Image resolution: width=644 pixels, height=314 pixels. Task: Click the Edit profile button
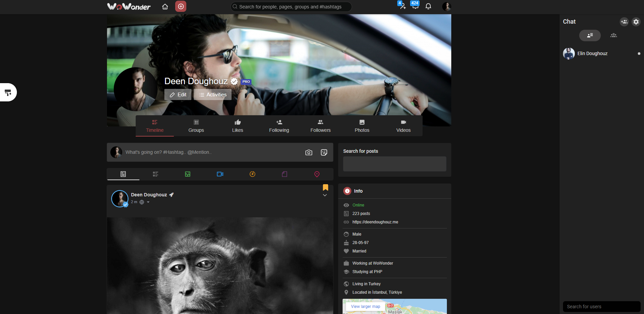178,95
